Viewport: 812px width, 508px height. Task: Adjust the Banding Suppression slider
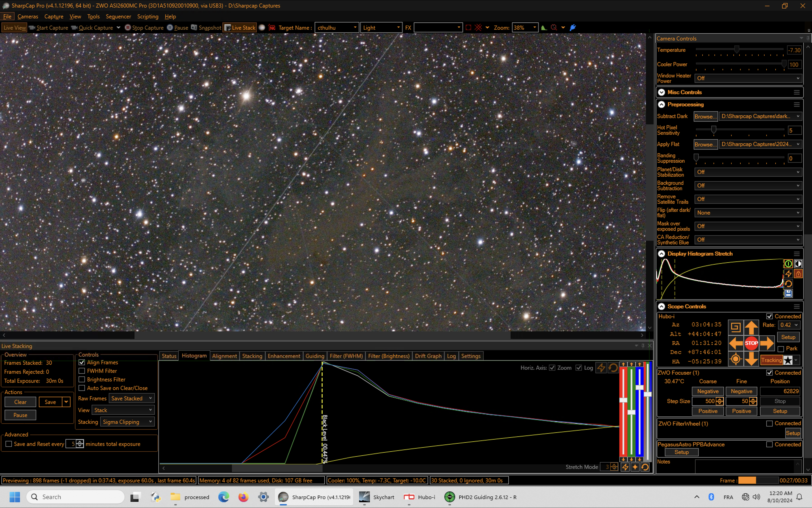697,158
